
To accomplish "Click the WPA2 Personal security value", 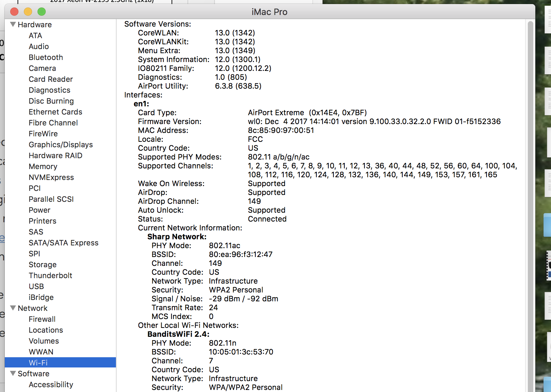I will pyautogui.click(x=236, y=290).
